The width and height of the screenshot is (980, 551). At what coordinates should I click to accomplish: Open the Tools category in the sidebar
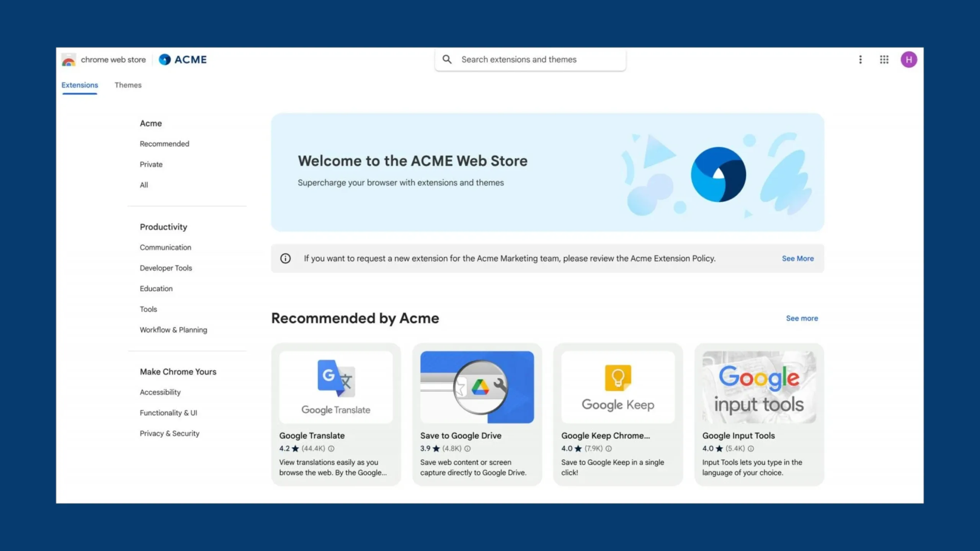pyautogui.click(x=148, y=309)
